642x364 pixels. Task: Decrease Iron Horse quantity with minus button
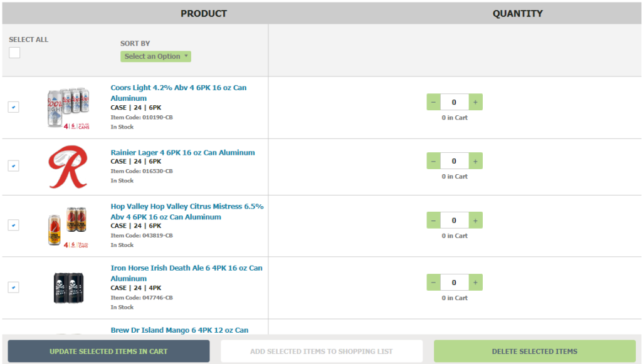coord(434,283)
